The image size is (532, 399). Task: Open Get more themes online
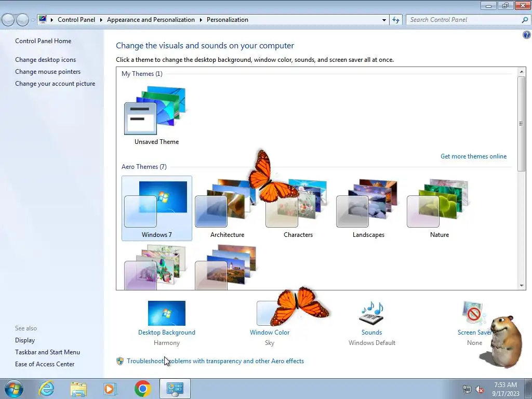473,156
